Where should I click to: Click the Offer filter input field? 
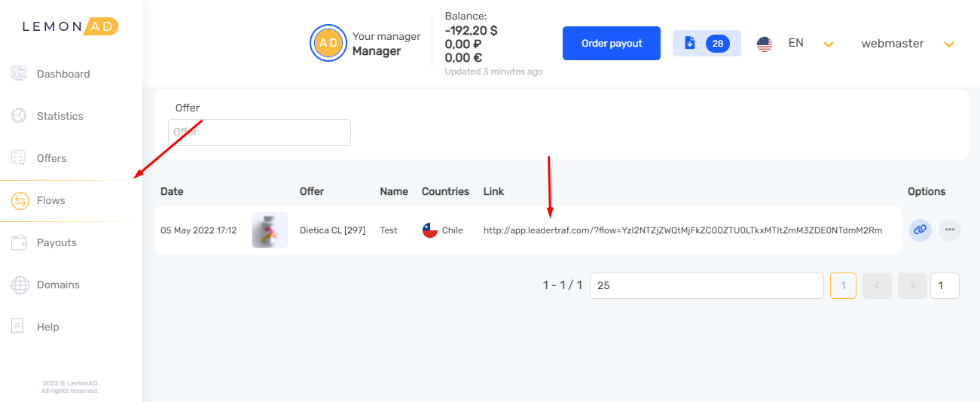tap(259, 132)
